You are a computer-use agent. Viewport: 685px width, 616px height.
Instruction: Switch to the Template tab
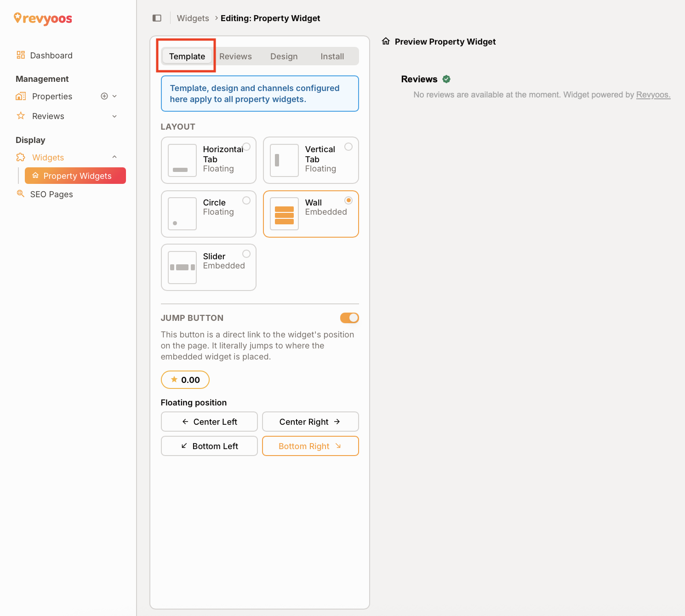(x=187, y=56)
